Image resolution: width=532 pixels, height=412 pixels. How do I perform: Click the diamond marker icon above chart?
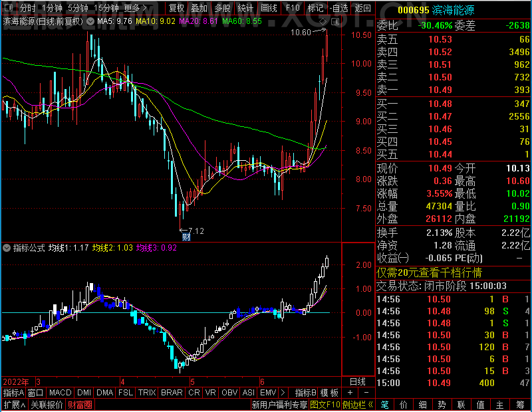(x=323, y=22)
